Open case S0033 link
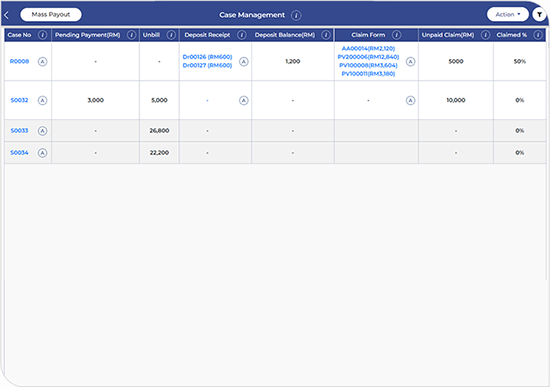Image resolution: width=550 pixels, height=387 pixels. click(x=19, y=131)
